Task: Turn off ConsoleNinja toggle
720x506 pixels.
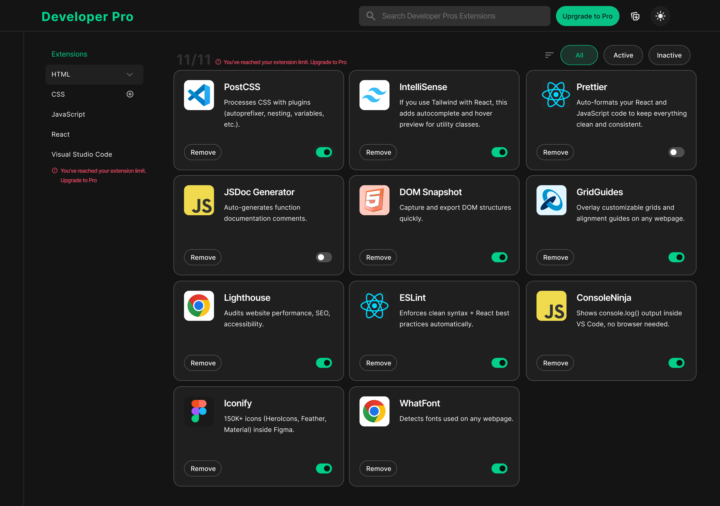Action: coord(676,363)
